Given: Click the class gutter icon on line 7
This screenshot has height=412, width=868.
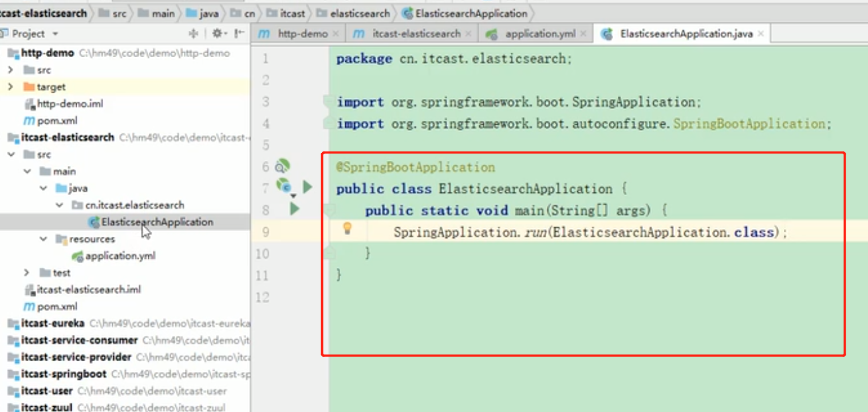Looking at the screenshot, I should click(x=284, y=185).
